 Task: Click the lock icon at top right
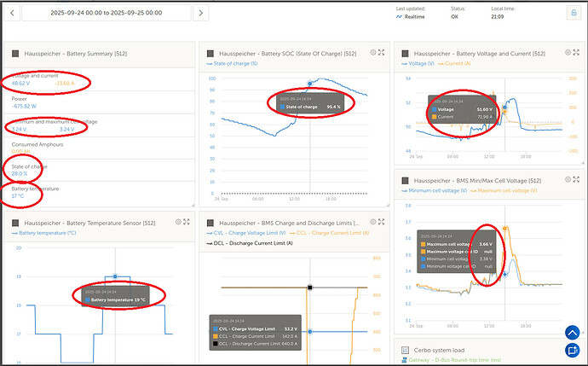click(x=574, y=13)
